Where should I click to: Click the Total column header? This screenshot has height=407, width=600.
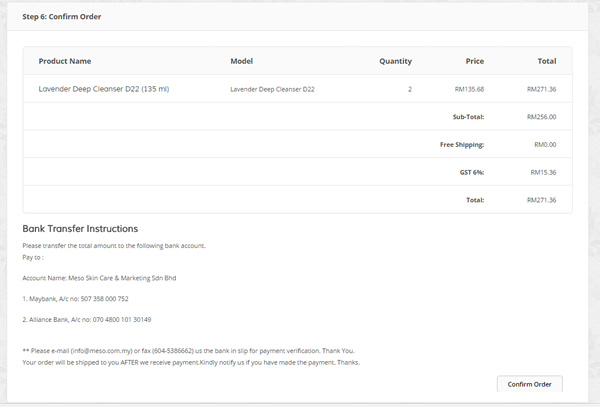(x=546, y=61)
